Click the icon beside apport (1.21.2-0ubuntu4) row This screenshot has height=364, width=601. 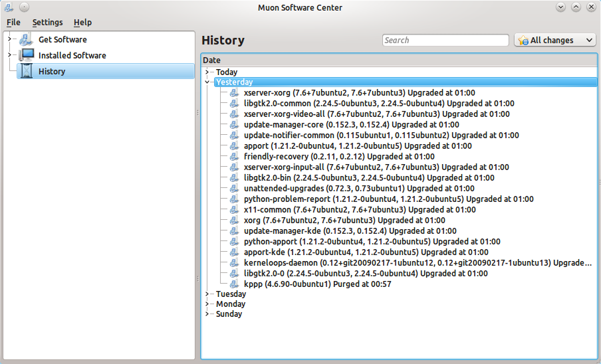pyautogui.click(x=234, y=146)
